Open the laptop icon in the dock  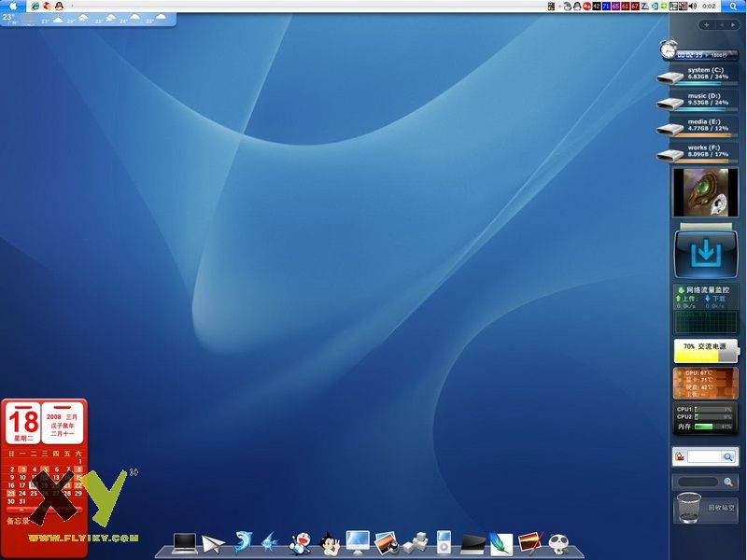(x=184, y=543)
